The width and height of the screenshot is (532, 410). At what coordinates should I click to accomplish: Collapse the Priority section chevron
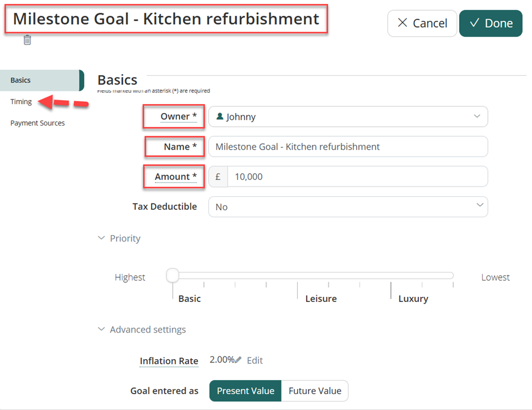[x=101, y=238]
